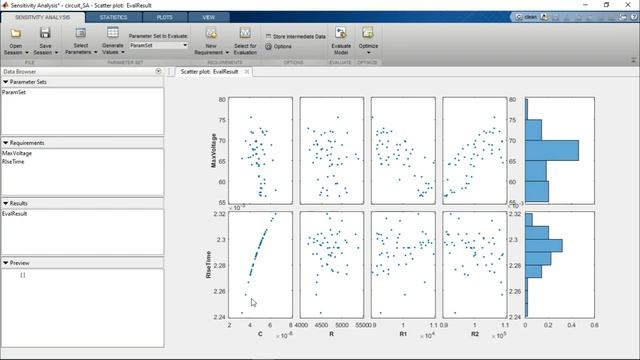The height and width of the screenshot is (360, 640).
Task: Collapse the Results section
Action: 6,203
